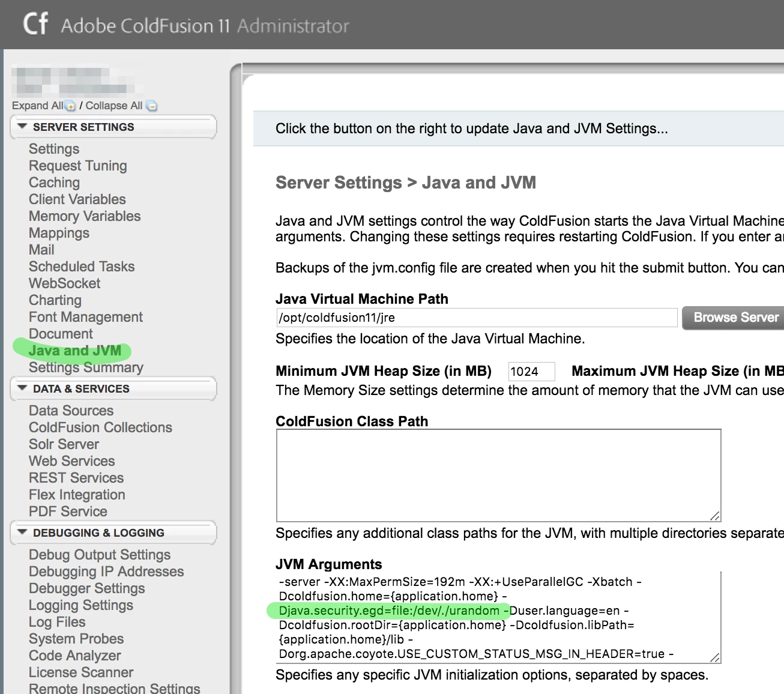Open Settings Summary
784x694 pixels.
coord(86,367)
